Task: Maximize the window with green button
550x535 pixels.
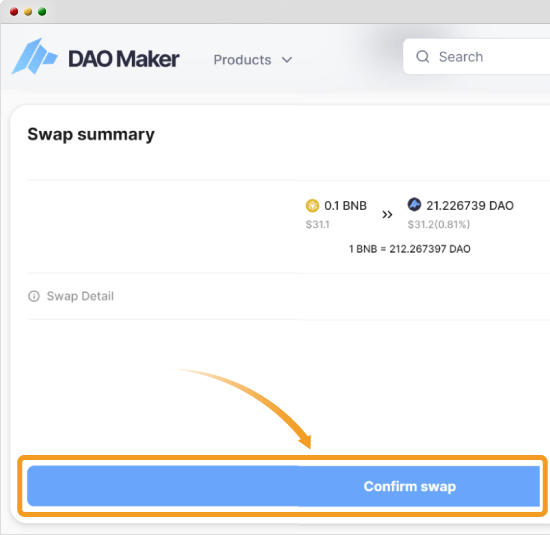Action: click(x=42, y=12)
